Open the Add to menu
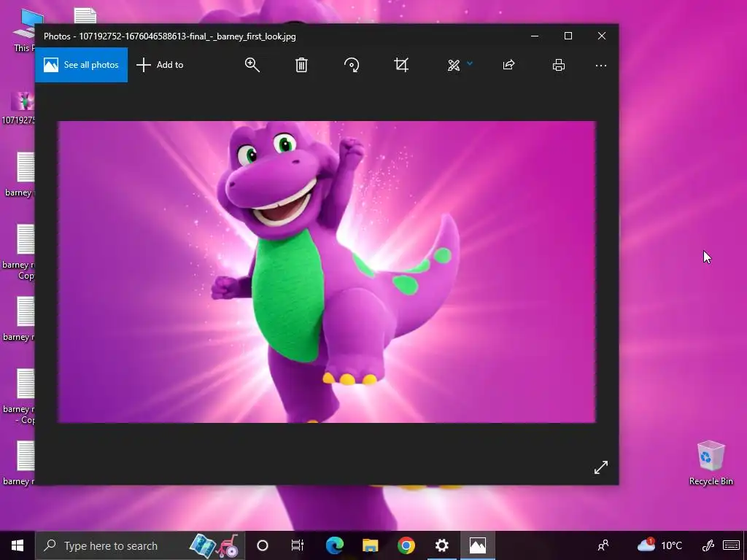 click(x=160, y=65)
